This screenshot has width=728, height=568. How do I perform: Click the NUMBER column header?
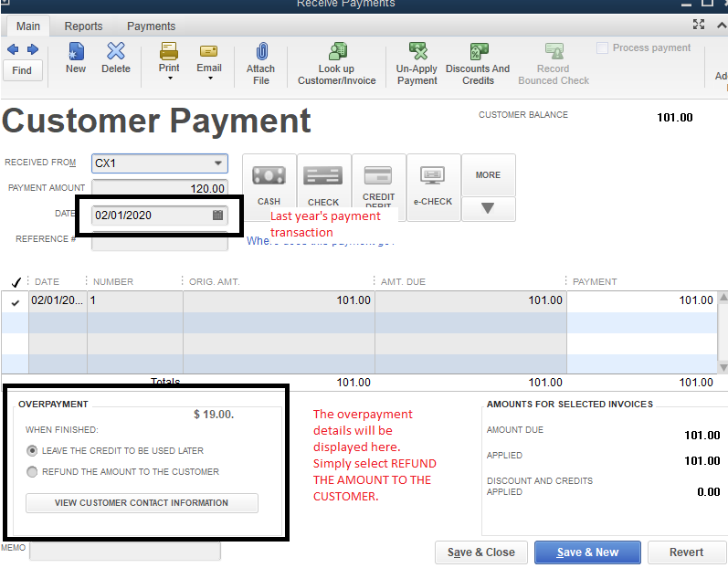(x=113, y=281)
